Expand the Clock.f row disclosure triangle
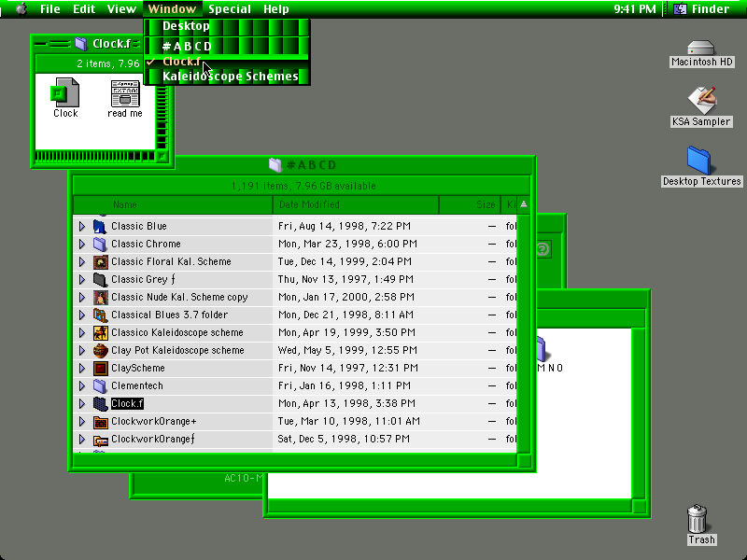The height and width of the screenshot is (560, 747). tap(82, 404)
